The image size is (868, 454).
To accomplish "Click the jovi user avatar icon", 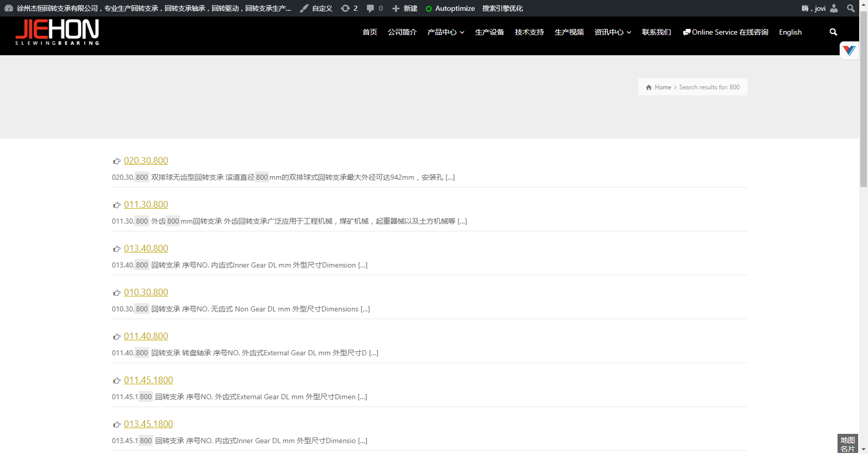I will point(834,8).
